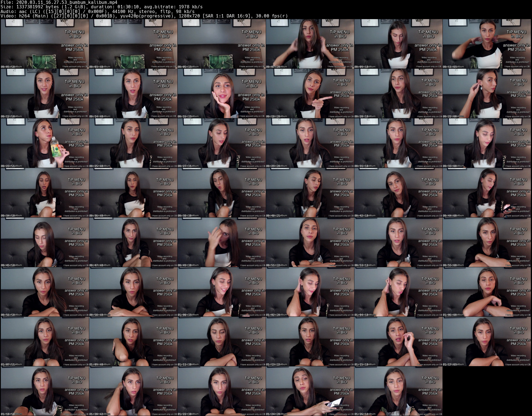Select the thumbnail stamped 00:29:20
Image resolution: width=532 pixels, height=416 pixels.
tap(310, 143)
